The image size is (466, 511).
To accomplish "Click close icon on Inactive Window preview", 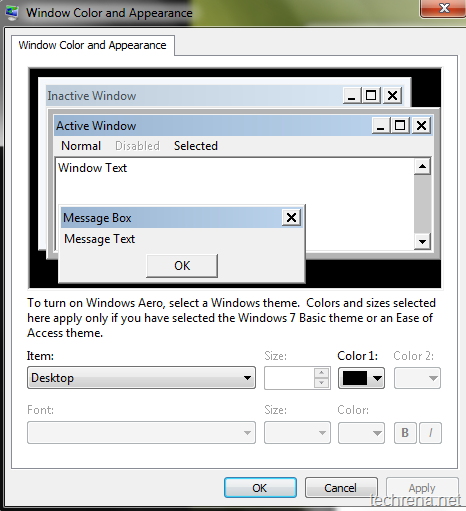I will (x=392, y=96).
